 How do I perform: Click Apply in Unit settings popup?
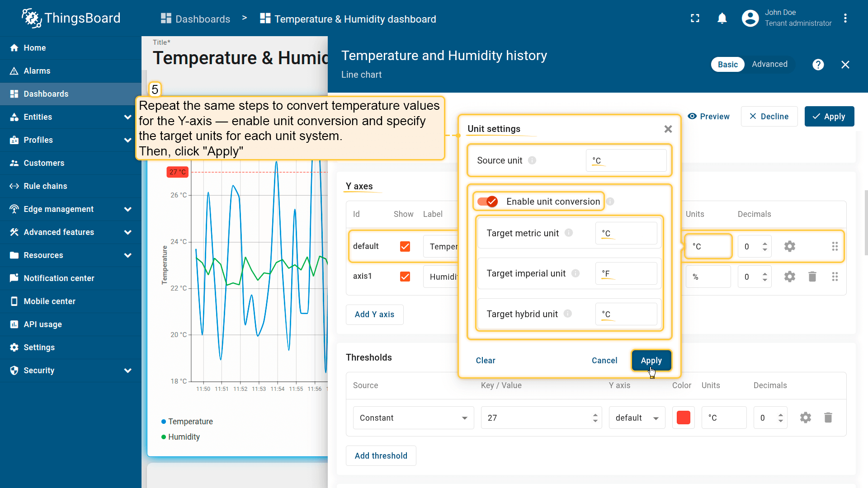pos(651,361)
